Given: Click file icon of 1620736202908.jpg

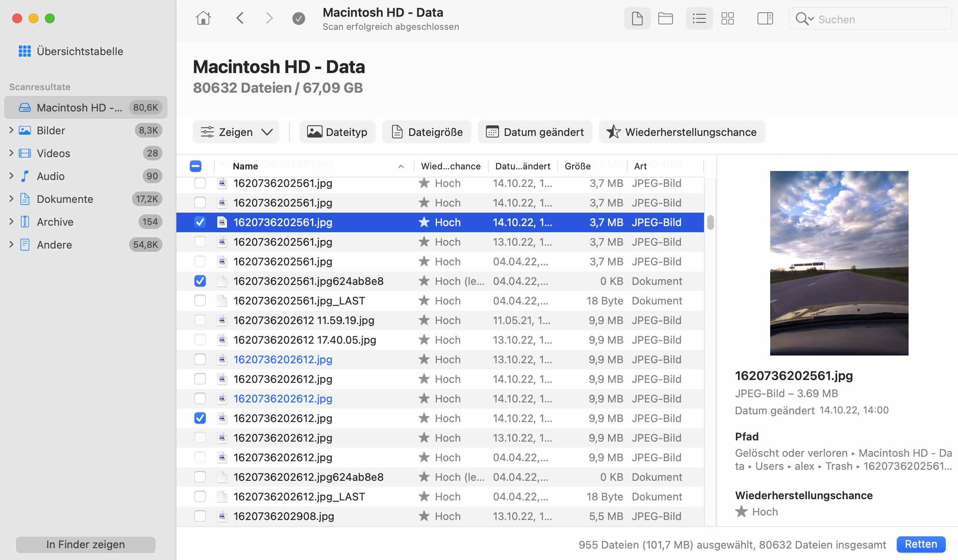Looking at the screenshot, I should (x=222, y=516).
